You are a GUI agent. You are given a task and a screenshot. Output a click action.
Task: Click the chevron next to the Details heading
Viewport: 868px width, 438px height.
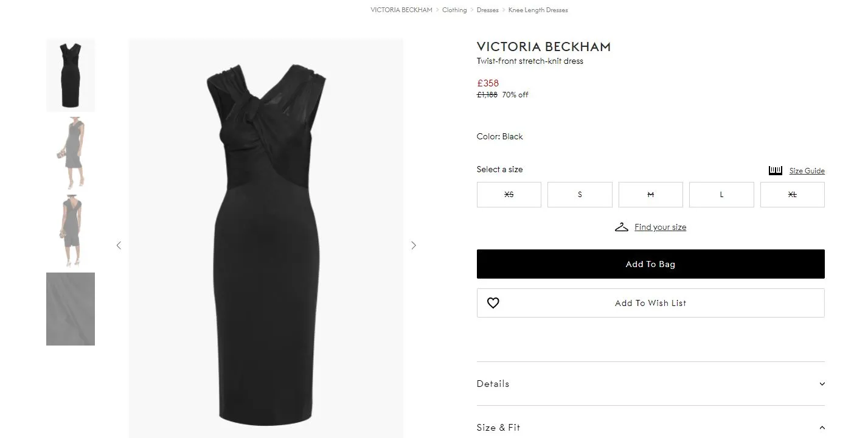pos(822,384)
